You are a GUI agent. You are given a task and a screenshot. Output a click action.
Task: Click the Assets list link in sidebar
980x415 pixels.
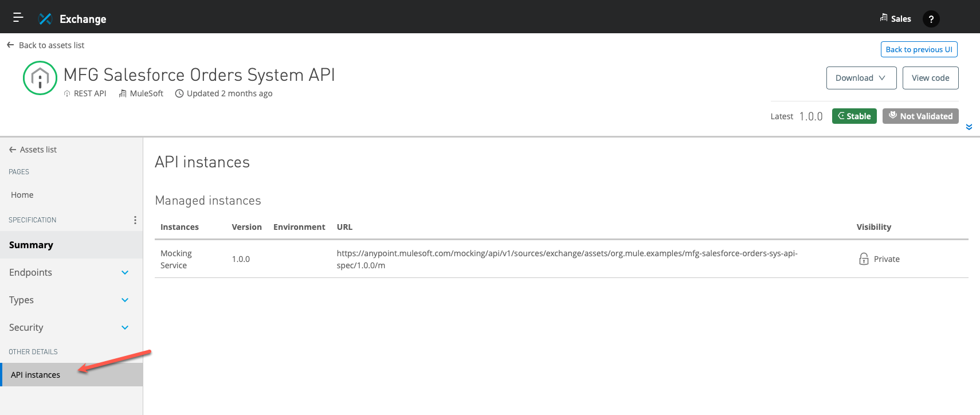[x=38, y=150]
